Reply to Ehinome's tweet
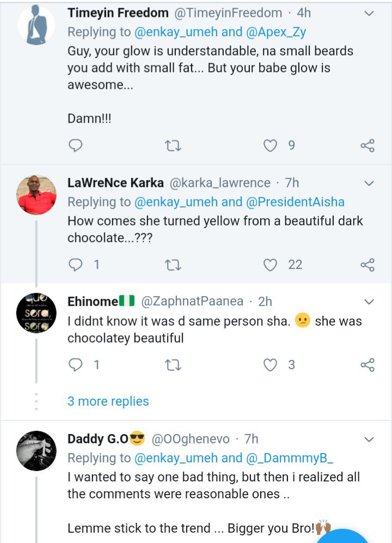The image size is (392, 543). click(x=76, y=364)
